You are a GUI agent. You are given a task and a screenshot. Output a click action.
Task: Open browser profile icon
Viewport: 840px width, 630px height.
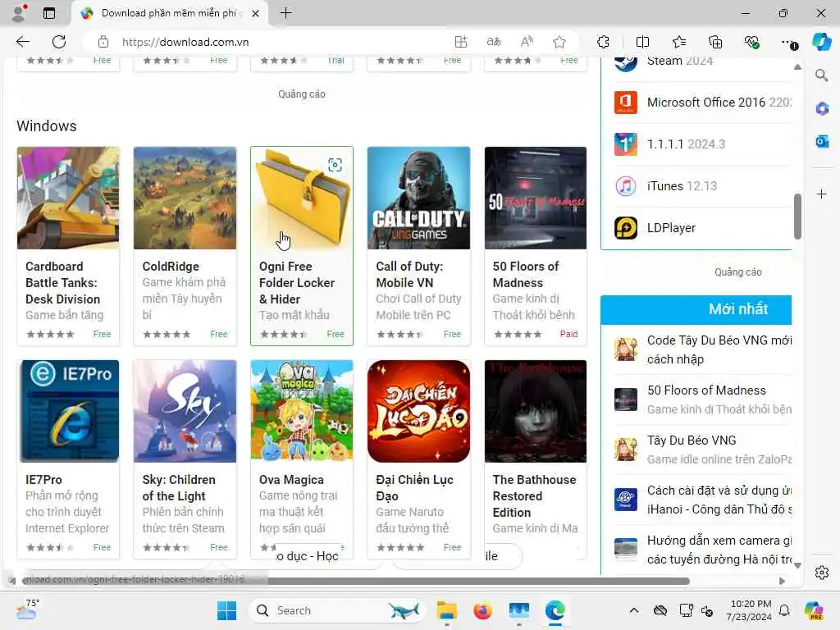19,13
